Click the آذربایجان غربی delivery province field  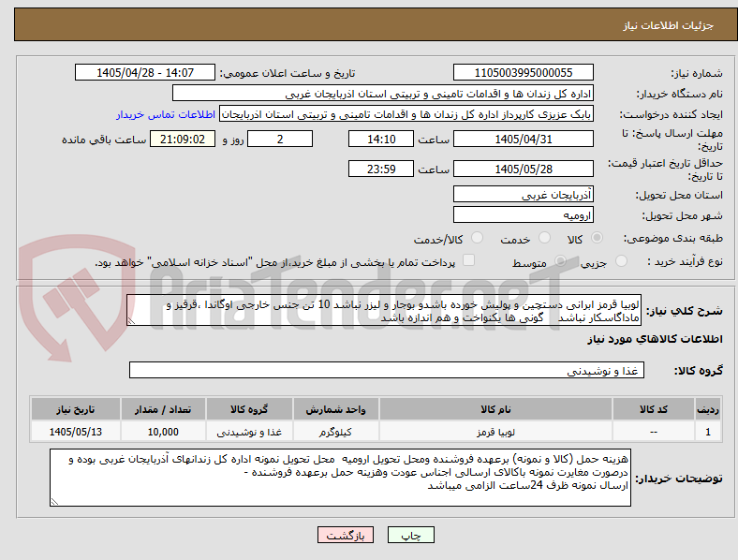click(524, 194)
